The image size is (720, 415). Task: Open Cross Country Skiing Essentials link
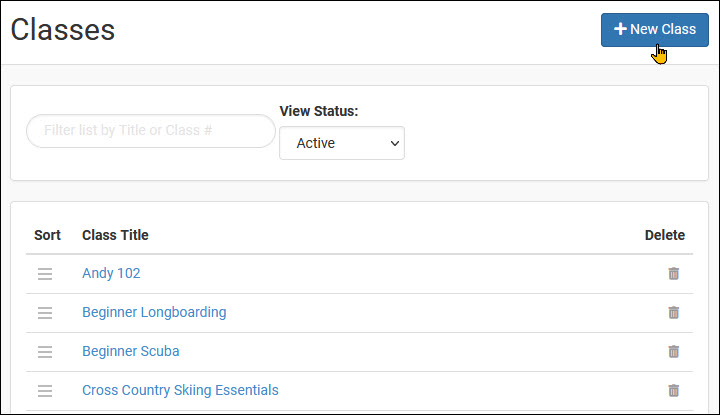click(x=180, y=390)
